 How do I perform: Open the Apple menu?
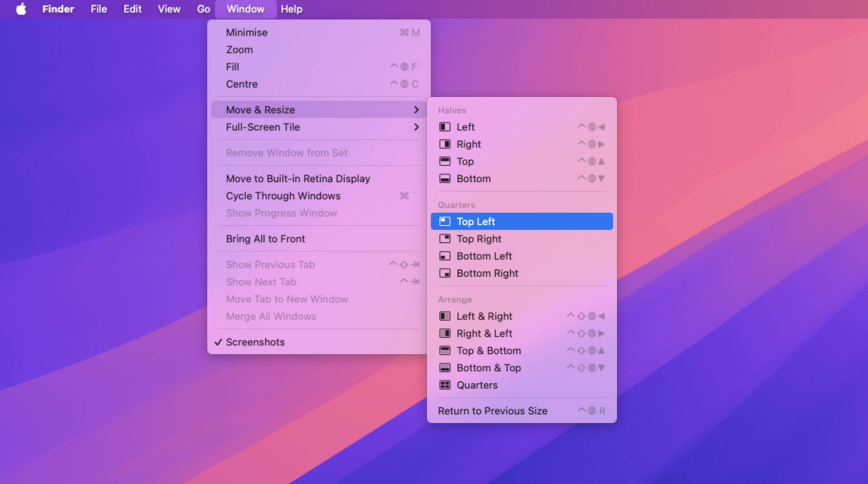pos(21,9)
